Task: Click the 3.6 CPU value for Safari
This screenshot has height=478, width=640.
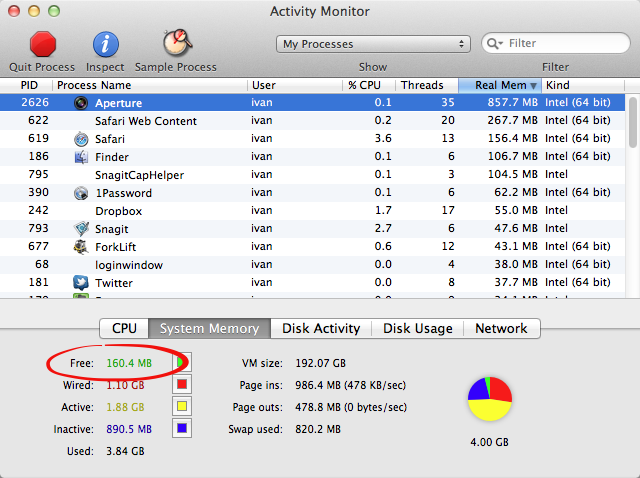Action: tap(383, 138)
